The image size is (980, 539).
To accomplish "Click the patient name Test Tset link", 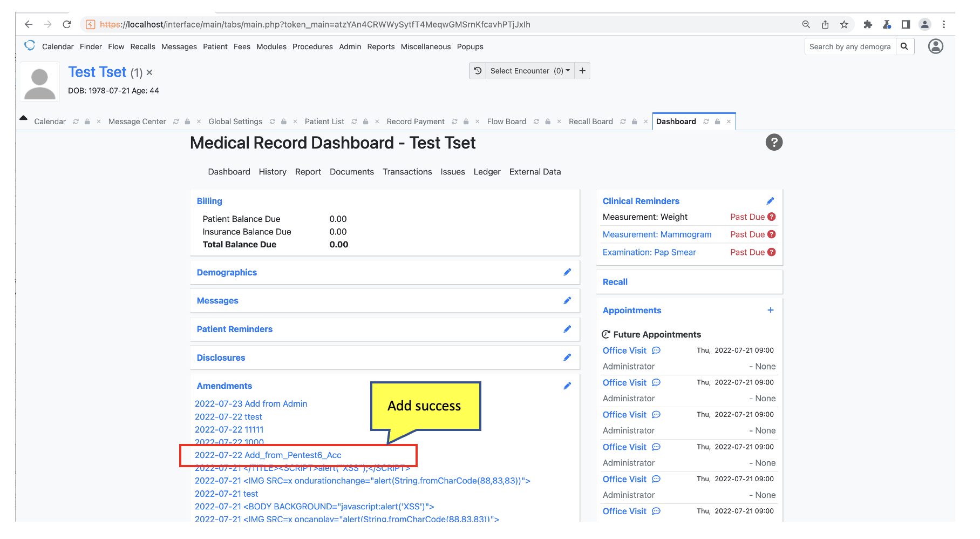I will click(x=97, y=72).
